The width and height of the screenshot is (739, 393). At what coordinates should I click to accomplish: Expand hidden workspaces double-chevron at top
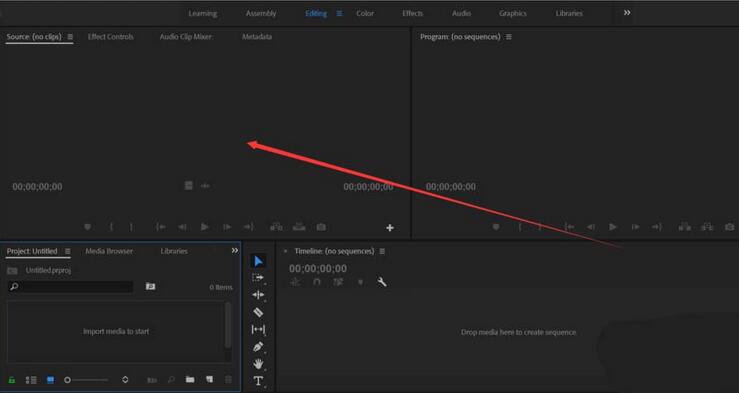coord(627,13)
